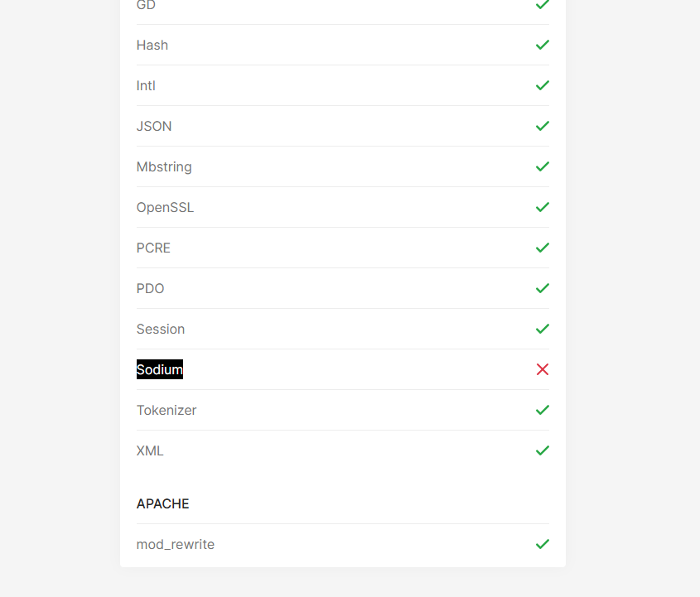Click the JSON status checkmark icon

coord(543,126)
